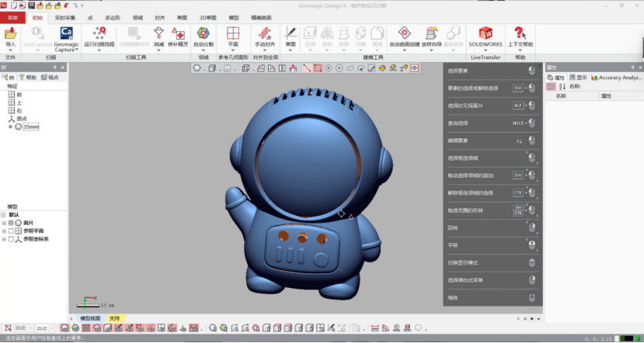Switch to the 领域 region ribbon tab
644x343 pixels.
coord(138,18)
